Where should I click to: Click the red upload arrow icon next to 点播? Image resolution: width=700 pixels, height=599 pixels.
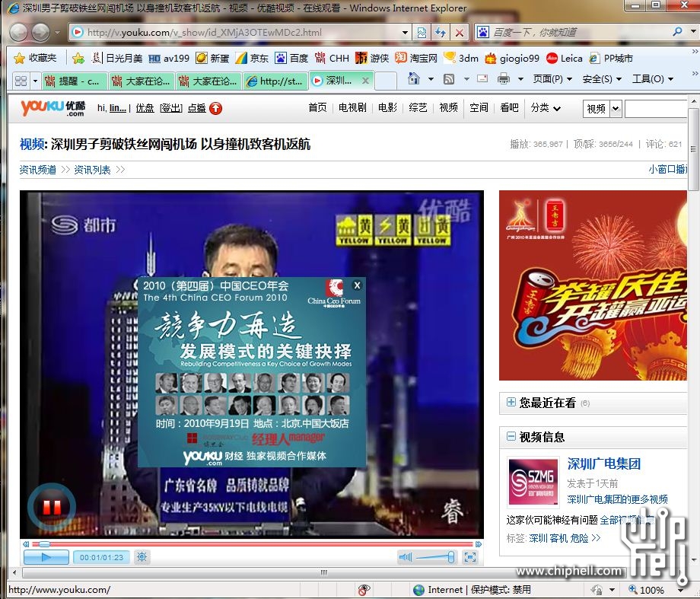(x=215, y=108)
